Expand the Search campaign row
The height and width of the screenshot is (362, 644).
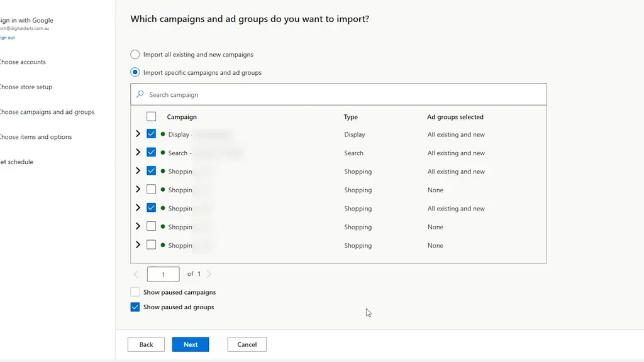138,152
